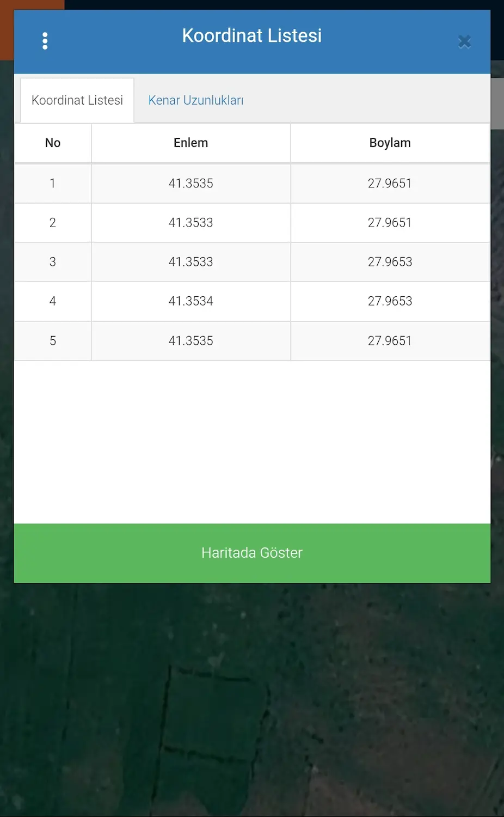This screenshot has width=504, height=817.
Task: Select row 4 longitude 27.9653
Action: tap(390, 301)
